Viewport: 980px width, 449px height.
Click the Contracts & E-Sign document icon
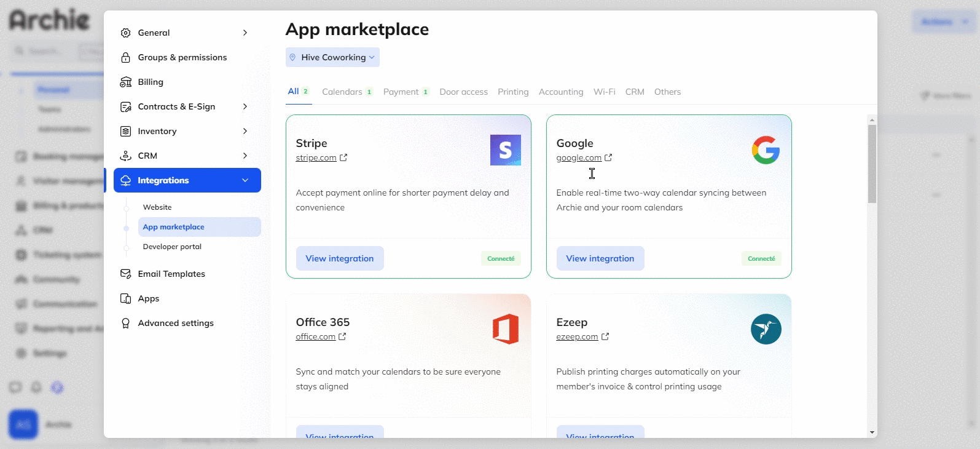point(125,106)
